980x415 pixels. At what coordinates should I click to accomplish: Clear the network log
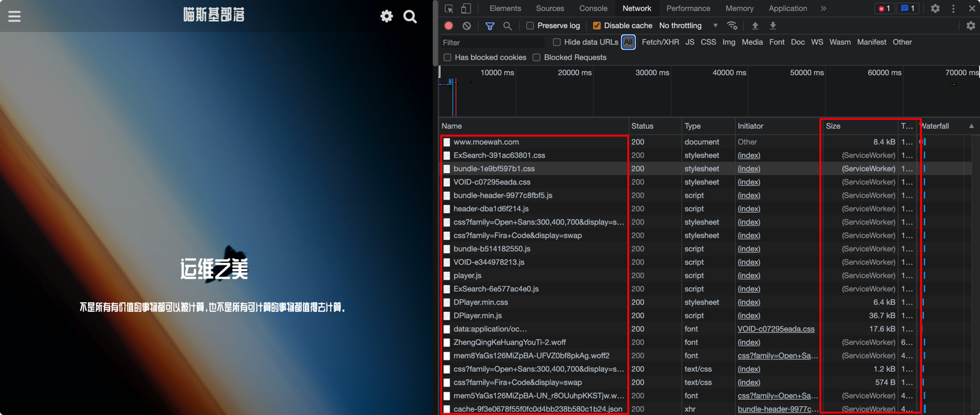(466, 25)
